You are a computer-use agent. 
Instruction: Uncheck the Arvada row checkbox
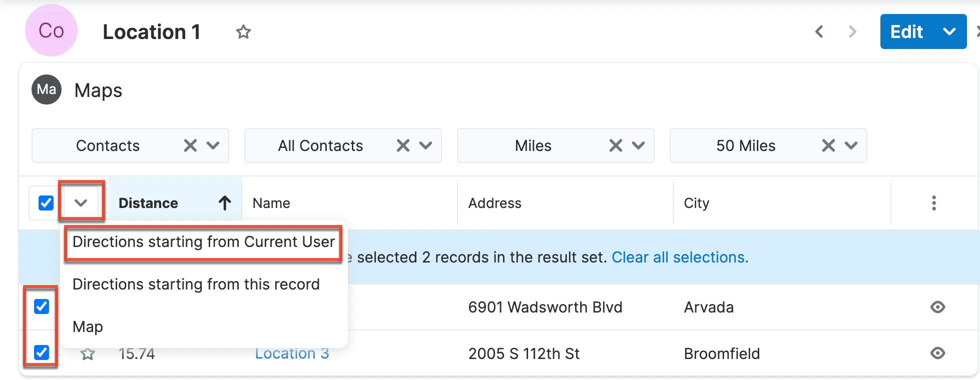click(42, 306)
